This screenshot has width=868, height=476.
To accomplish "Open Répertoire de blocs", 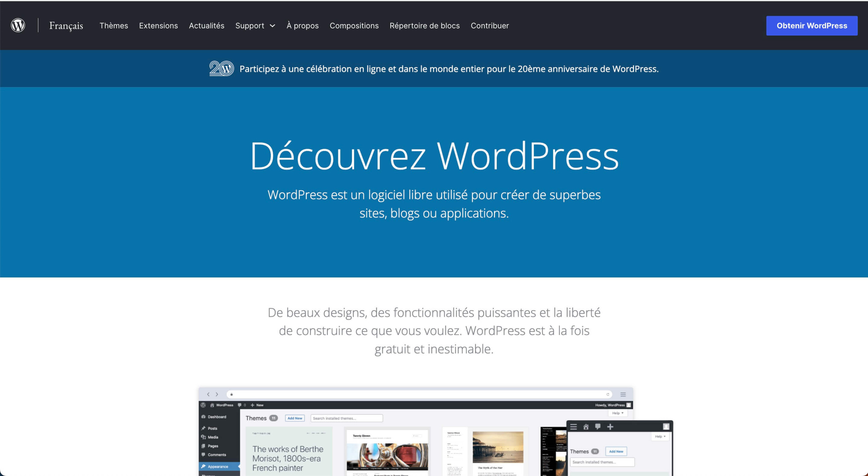I will pos(425,26).
